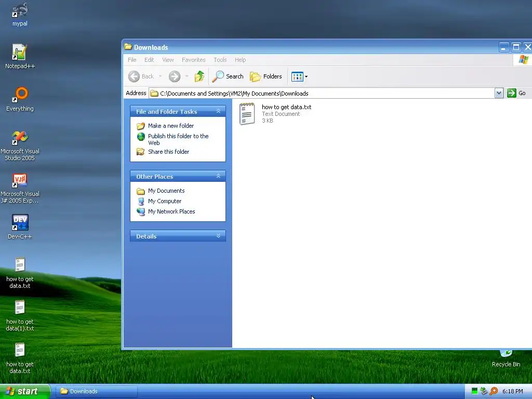This screenshot has height=399, width=532.
Task: Open the Tools menu
Action: [x=220, y=60]
